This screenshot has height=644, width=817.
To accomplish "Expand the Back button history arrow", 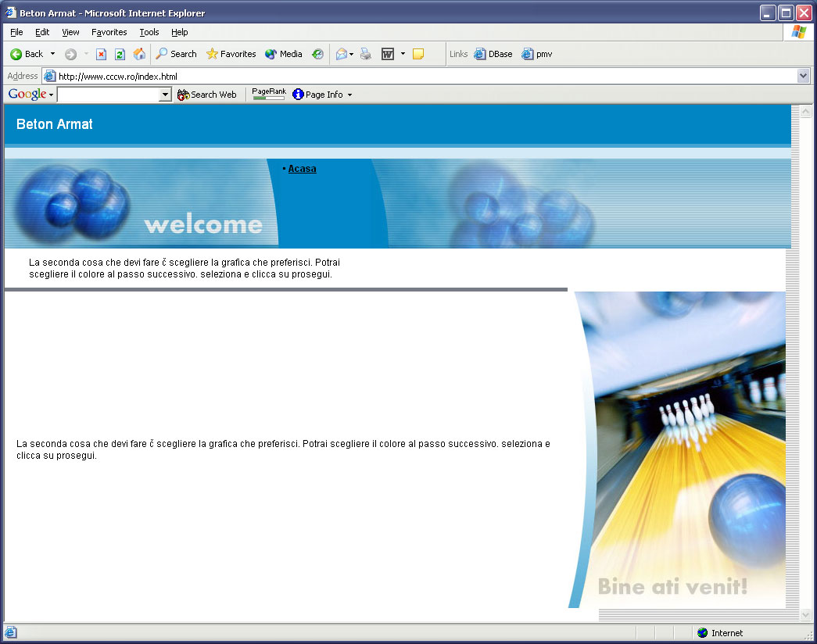I will coord(52,54).
